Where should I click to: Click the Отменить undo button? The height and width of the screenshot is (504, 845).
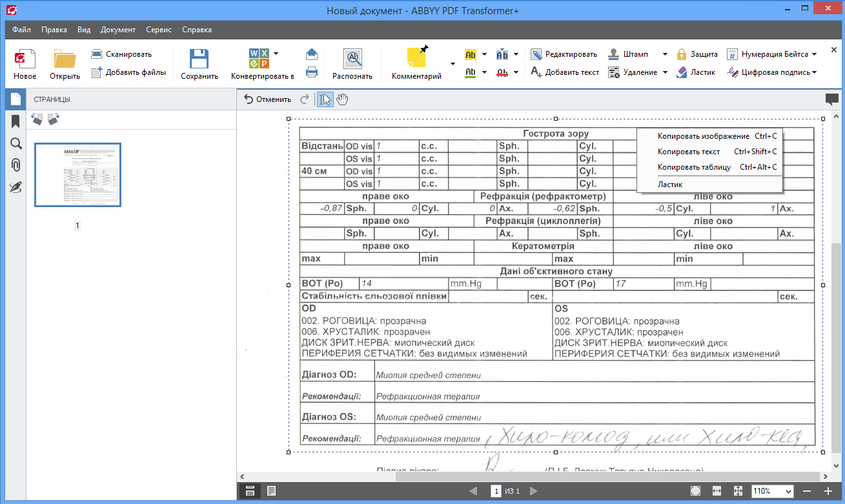(x=268, y=99)
